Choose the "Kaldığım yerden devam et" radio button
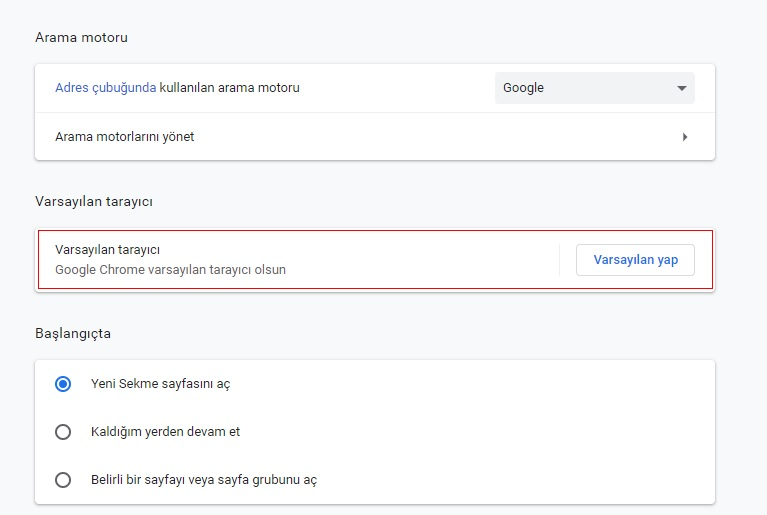The image size is (767, 515). (63, 432)
